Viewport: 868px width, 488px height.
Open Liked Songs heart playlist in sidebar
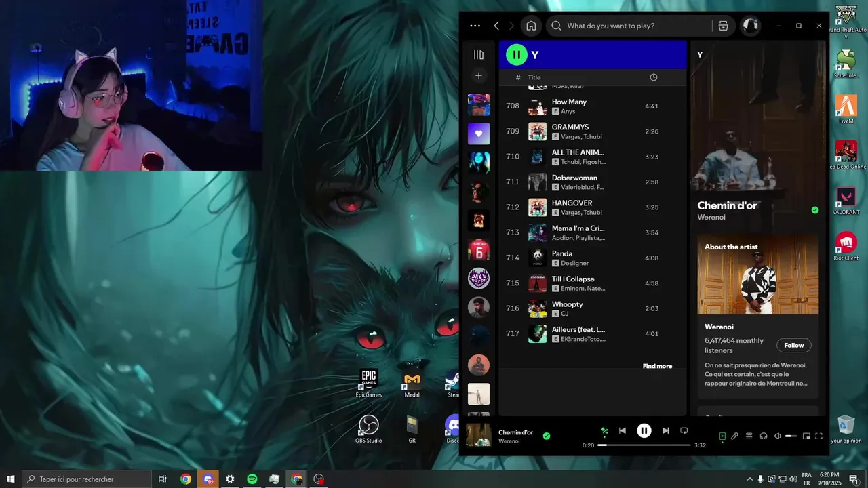tap(479, 134)
